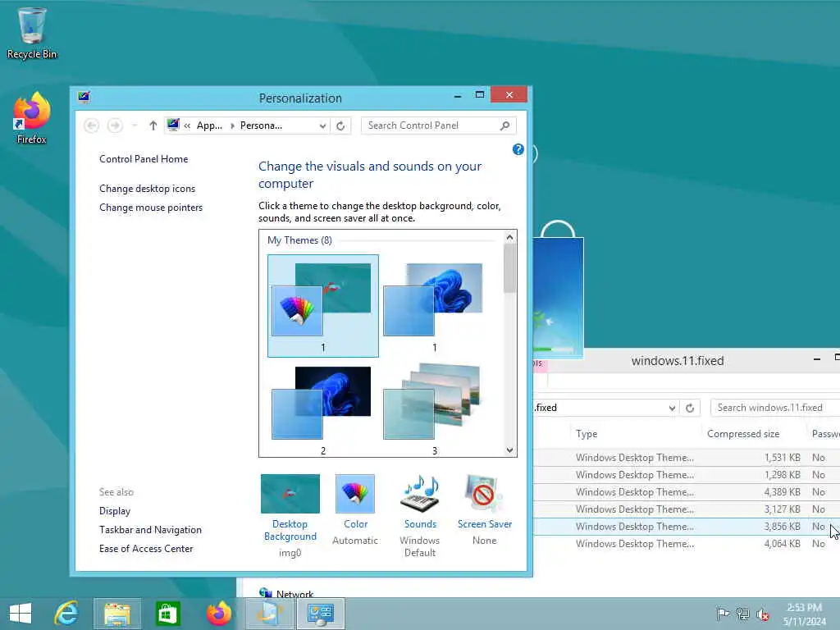Refresh the windows.11.fixed explorer window
The image size is (840, 630).
[x=690, y=408]
